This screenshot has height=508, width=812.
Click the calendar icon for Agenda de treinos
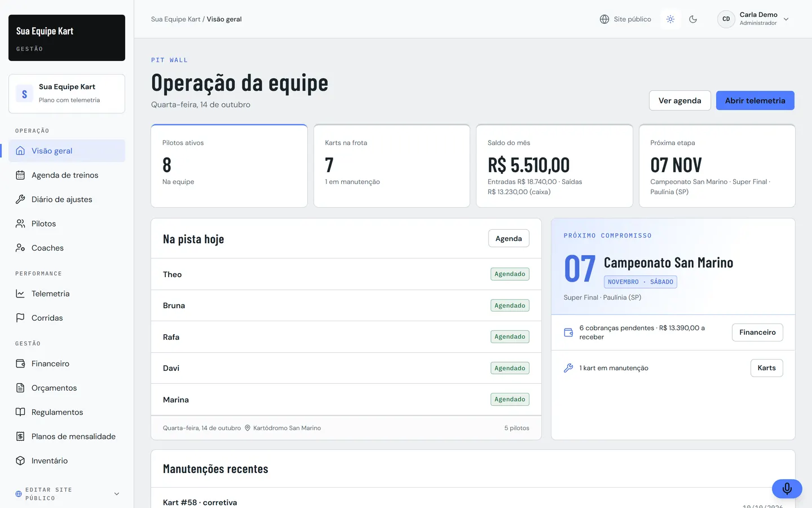point(20,175)
